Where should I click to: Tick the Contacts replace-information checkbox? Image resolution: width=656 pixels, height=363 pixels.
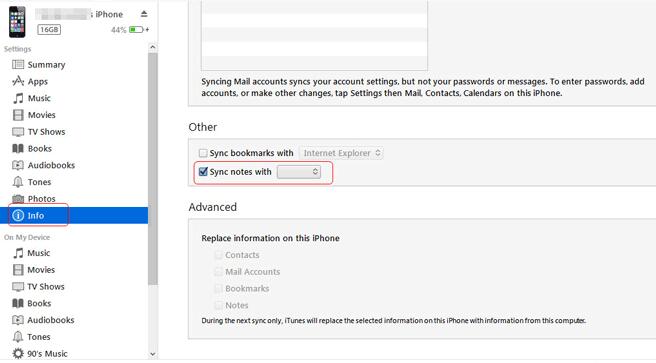coord(218,255)
